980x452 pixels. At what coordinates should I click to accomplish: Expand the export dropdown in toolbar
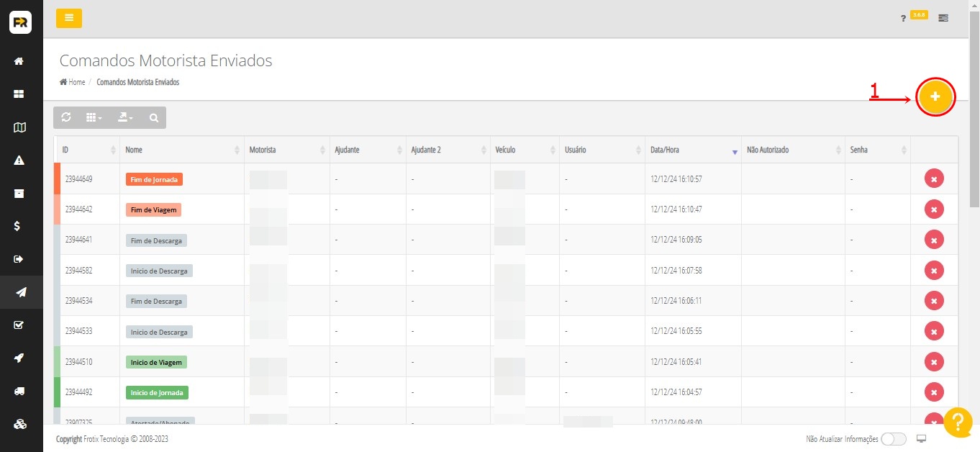[x=125, y=117]
